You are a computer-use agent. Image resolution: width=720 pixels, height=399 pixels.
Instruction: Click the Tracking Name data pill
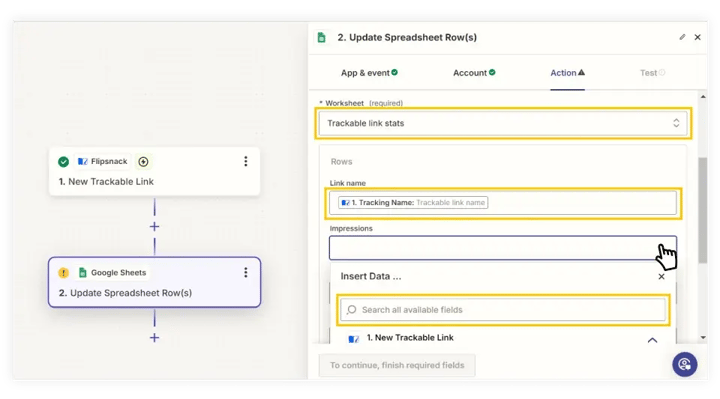tap(413, 202)
